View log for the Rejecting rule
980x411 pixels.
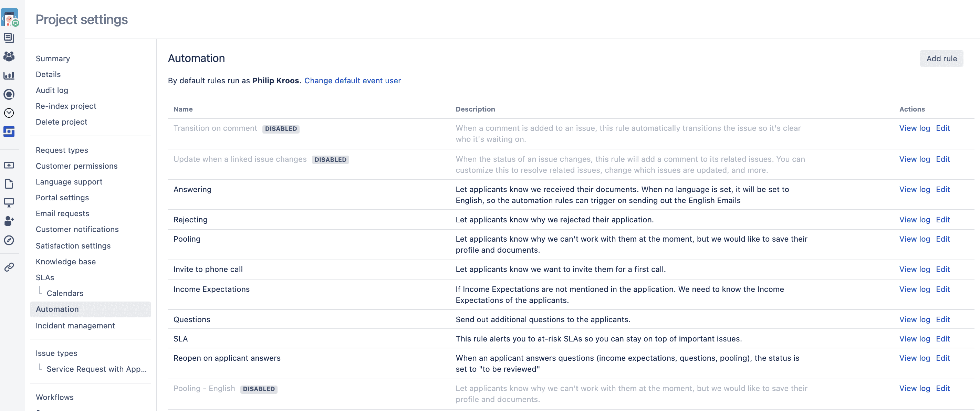914,220
